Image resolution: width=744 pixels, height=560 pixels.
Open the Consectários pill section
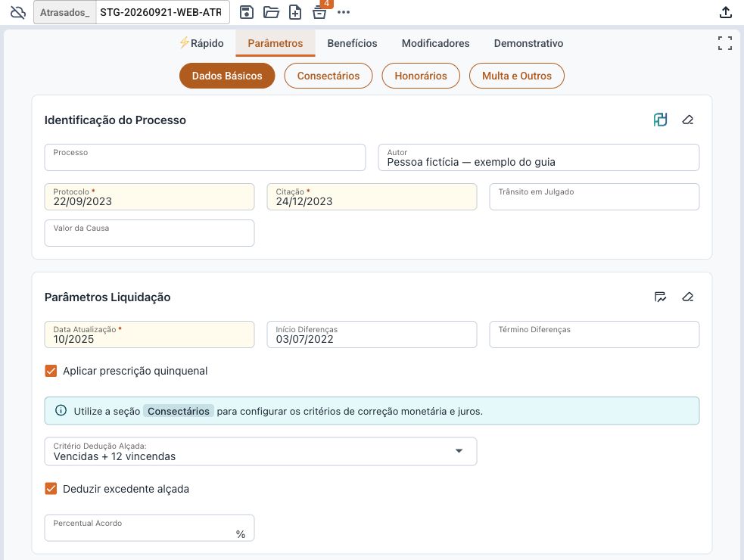(328, 76)
